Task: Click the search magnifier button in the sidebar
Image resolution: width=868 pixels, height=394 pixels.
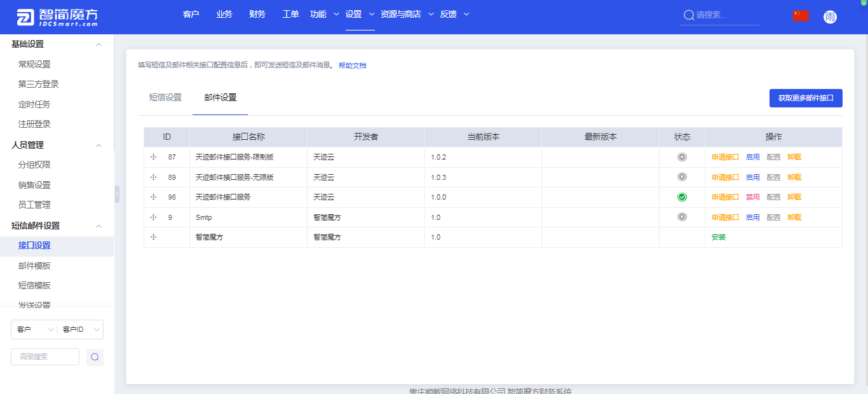Action: point(95,357)
